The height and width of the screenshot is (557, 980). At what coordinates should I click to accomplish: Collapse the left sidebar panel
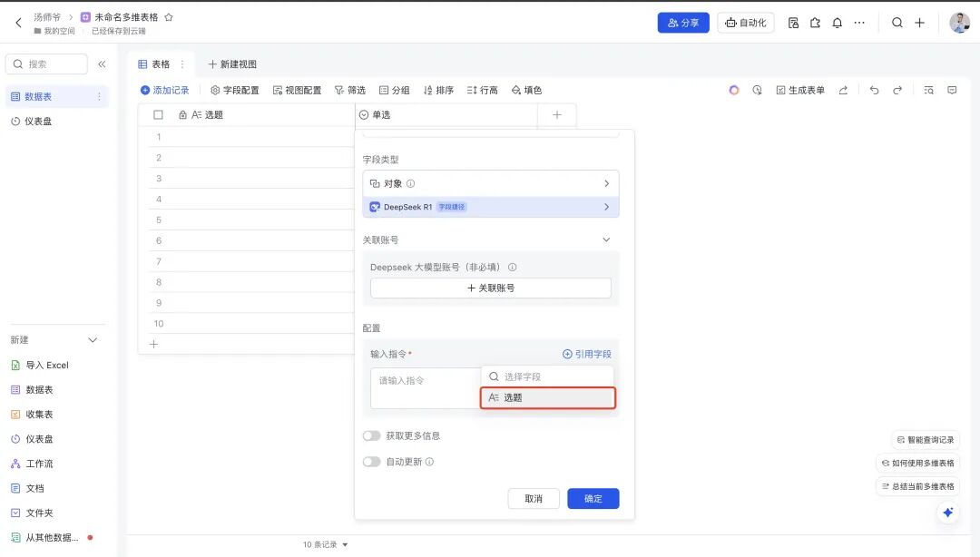pos(102,64)
